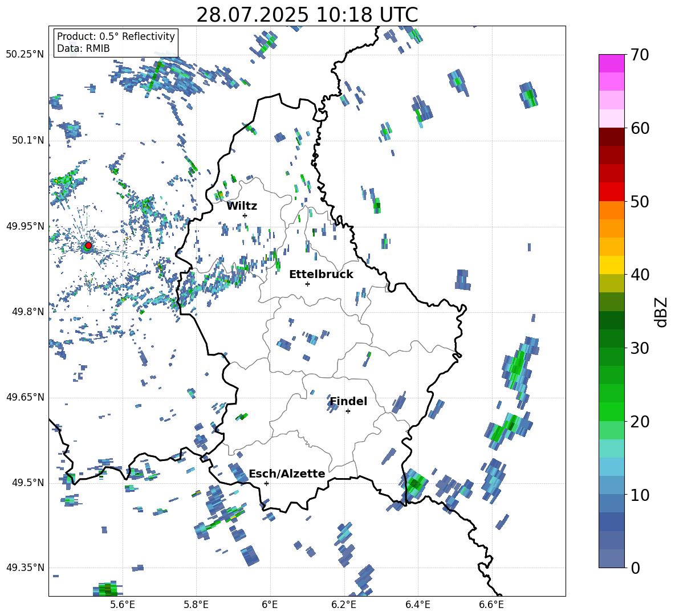Click the 49.5°N latitude label
Screen dimensions: 675x616
28,483
